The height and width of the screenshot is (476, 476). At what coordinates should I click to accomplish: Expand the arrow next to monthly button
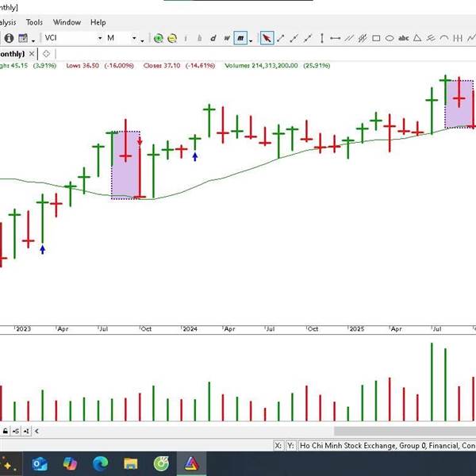251,40
